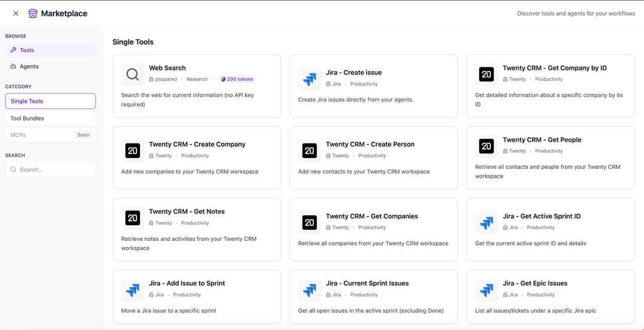Open the Twenty CRM - Get People card
Viewport: 644px width, 330px height.
(x=550, y=157)
